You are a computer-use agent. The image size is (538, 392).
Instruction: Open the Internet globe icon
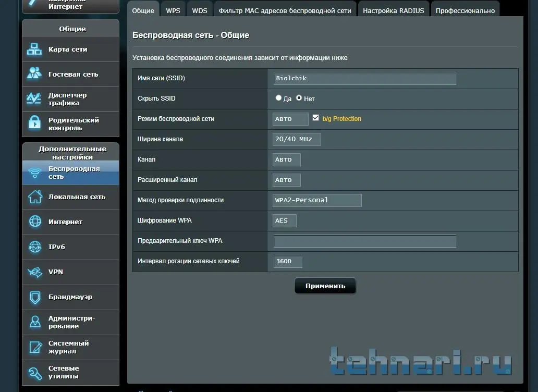point(34,222)
